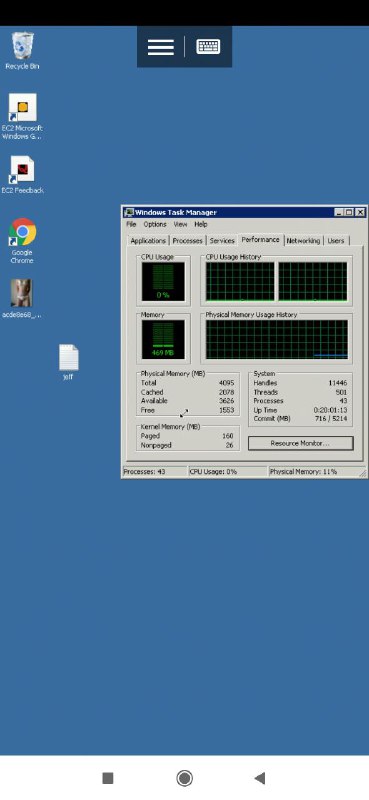The image size is (369, 800).
Task: Click the Available memory value 3626
Action: pyautogui.click(x=226, y=401)
